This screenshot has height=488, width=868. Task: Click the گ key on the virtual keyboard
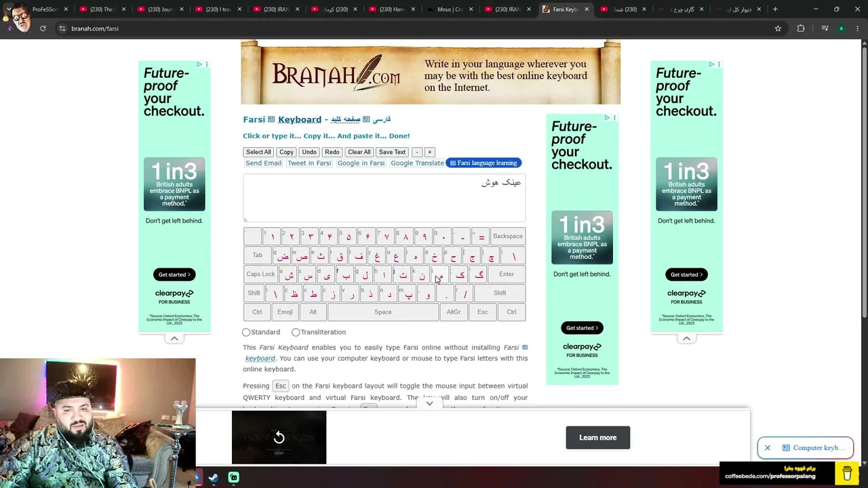[x=479, y=274]
